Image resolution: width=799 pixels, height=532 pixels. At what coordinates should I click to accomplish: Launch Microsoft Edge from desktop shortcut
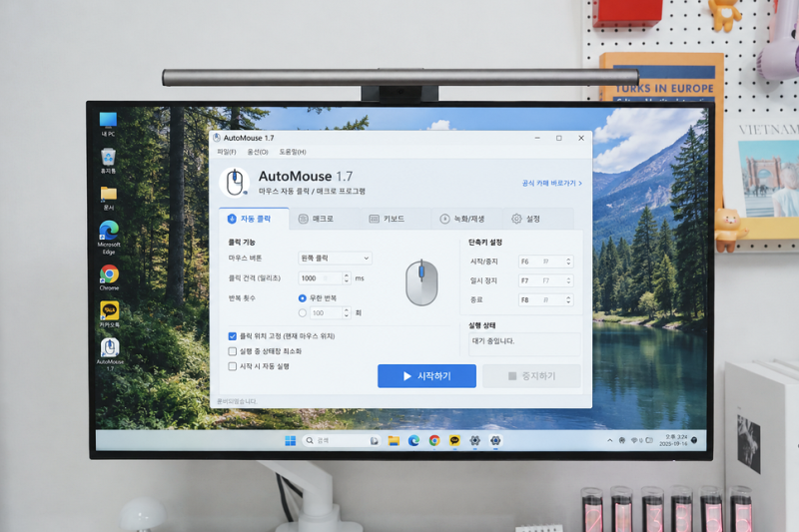[x=109, y=238]
